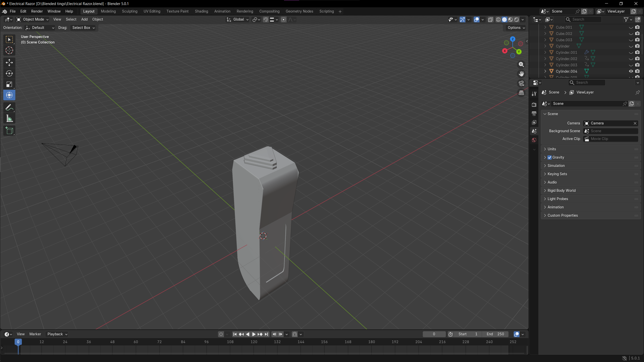Select the Rotate tool
Image resolution: width=644 pixels, height=362 pixels.
9,73
